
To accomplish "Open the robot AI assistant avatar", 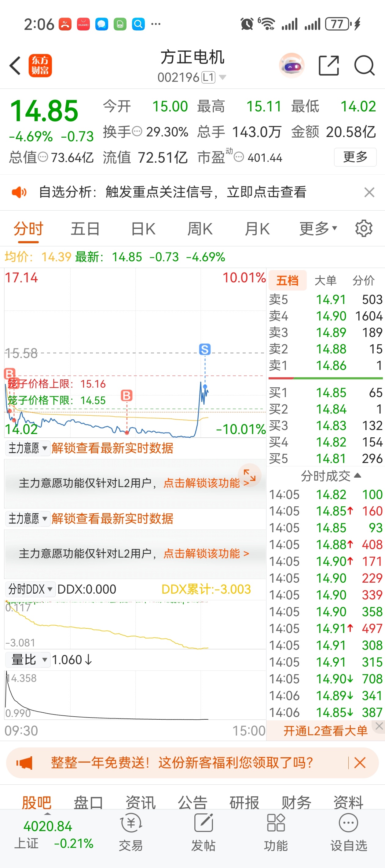I will tap(291, 65).
